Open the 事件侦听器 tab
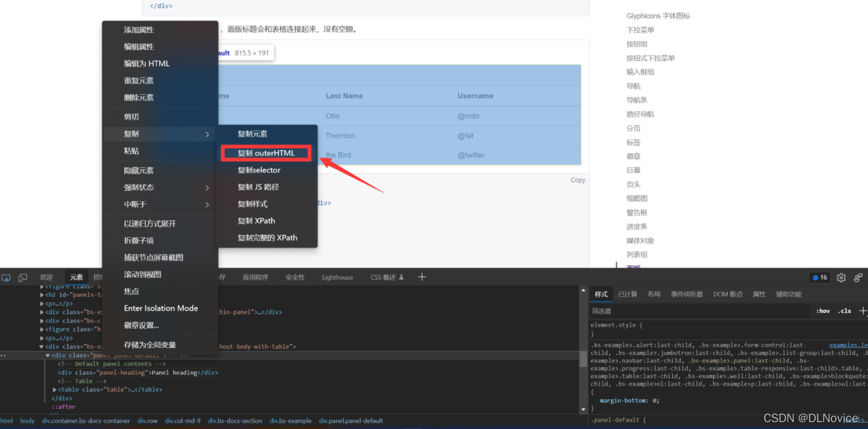 [687, 294]
